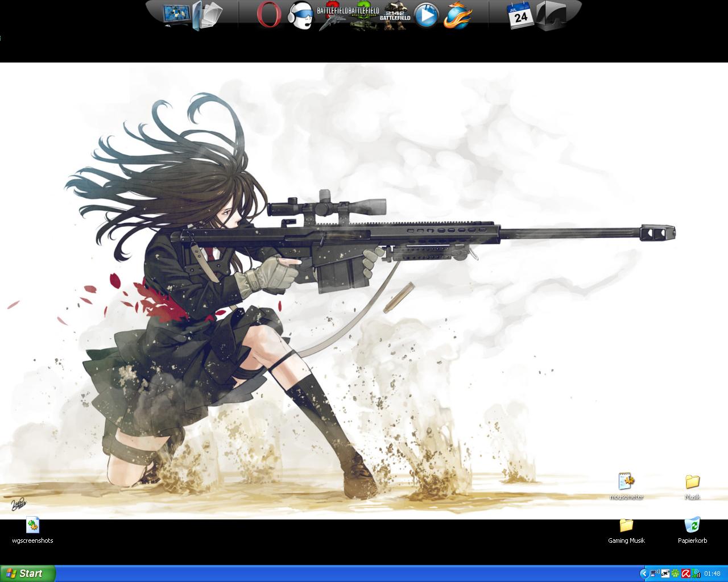The image size is (728, 582).
Task: Open the Avira red umbrella tray icon
Action: pyautogui.click(x=685, y=573)
